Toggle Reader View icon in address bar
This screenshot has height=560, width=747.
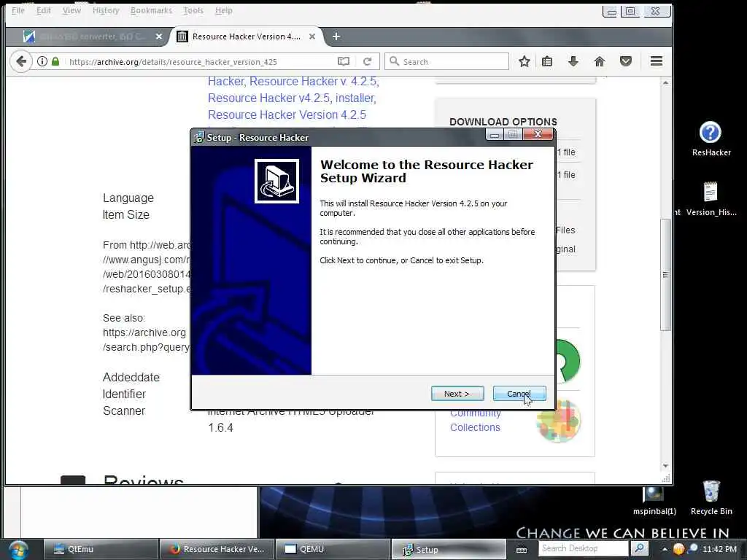[x=344, y=61]
